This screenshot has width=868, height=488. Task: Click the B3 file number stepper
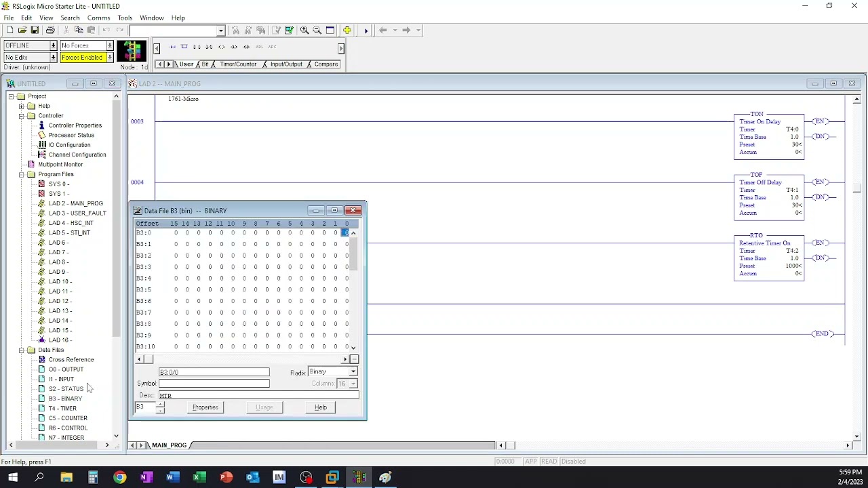click(x=160, y=407)
